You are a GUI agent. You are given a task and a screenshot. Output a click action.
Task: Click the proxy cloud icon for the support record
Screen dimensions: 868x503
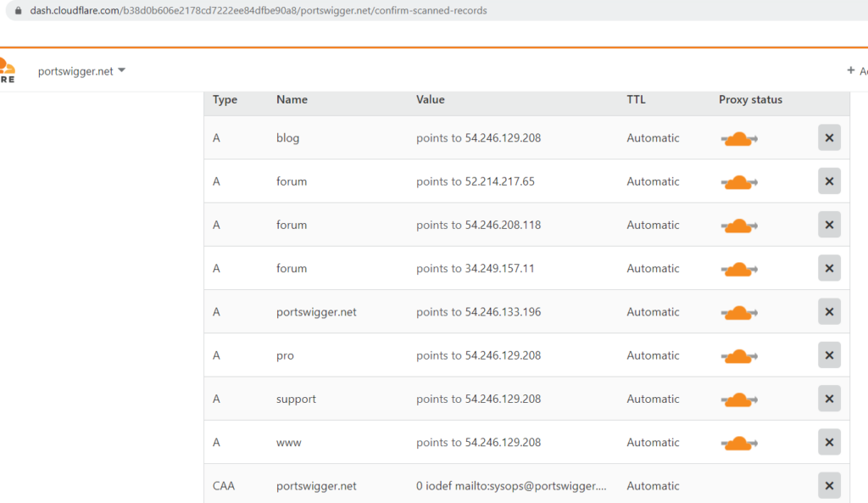coord(738,399)
